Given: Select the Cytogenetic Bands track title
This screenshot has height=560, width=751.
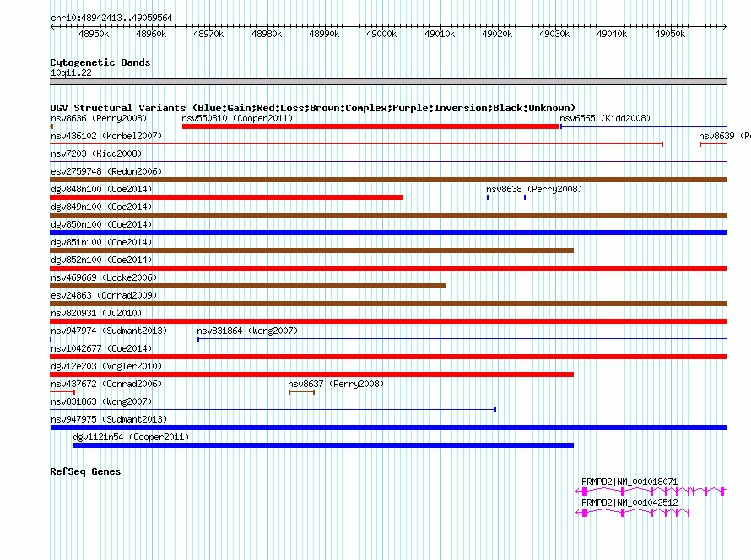Looking at the screenshot, I should (x=100, y=62).
